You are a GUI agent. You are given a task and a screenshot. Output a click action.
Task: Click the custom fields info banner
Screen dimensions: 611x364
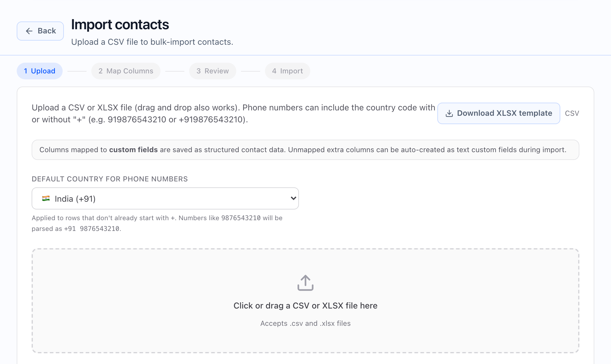tap(305, 150)
